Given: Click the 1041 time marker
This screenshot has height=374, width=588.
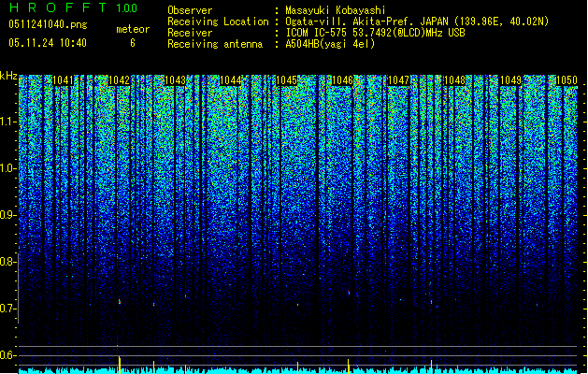Looking at the screenshot, I should (x=63, y=80).
